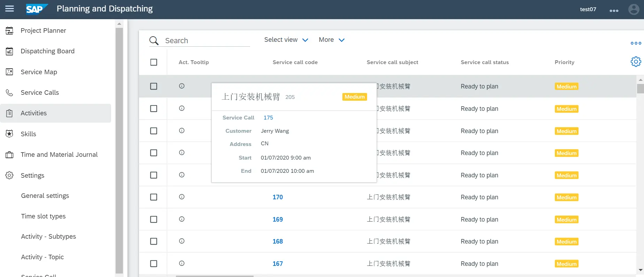
Task: Click info tooltip icon in row 169
Action: pyautogui.click(x=182, y=219)
